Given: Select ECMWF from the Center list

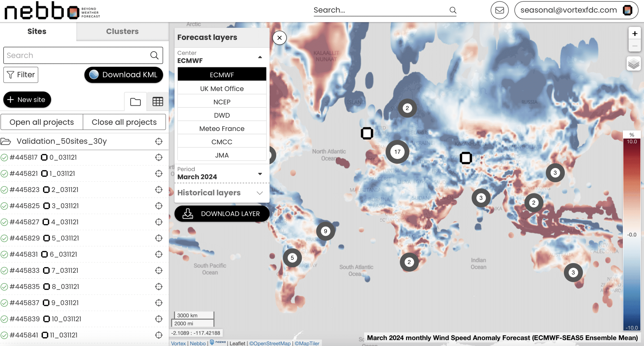Looking at the screenshot, I should [222, 74].
